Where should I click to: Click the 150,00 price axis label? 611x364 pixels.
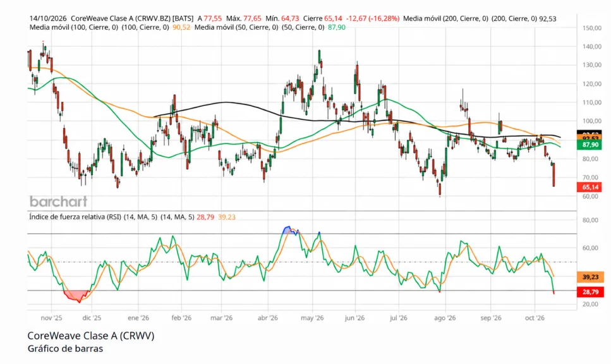[592, 28]
